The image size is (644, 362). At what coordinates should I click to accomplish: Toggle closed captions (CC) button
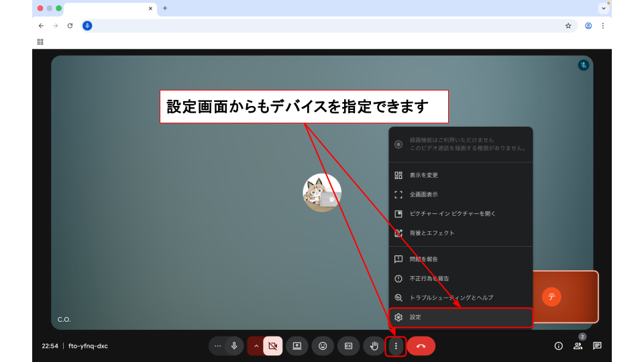click(348, 346)
